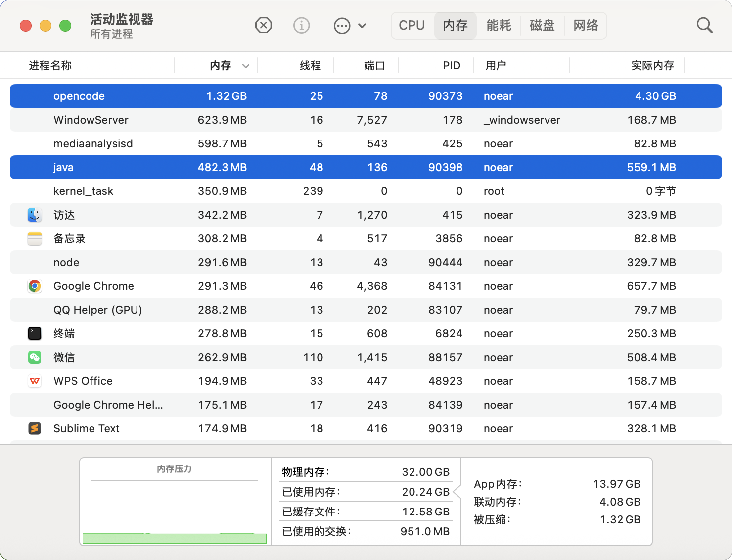Open the process info inspector icon
The image size is (732, 560).
click(x=301, y=25)
